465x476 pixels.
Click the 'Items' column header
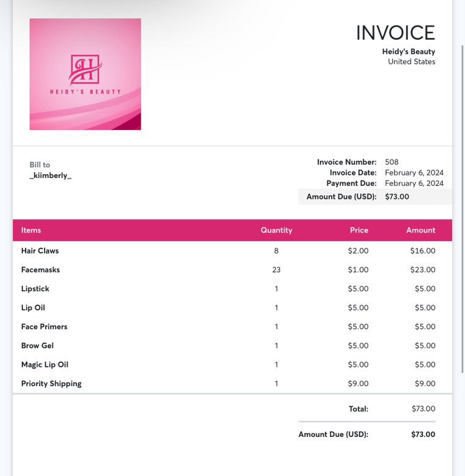[31, 230]
